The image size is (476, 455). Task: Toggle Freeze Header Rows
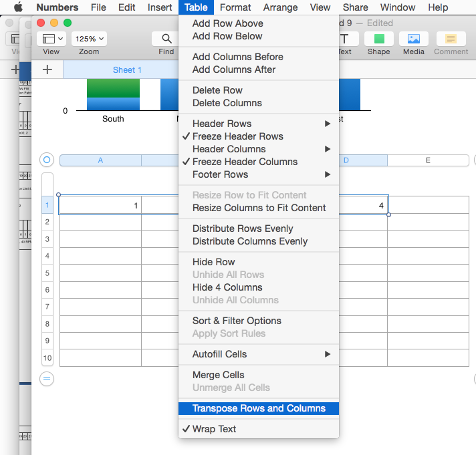259,136
